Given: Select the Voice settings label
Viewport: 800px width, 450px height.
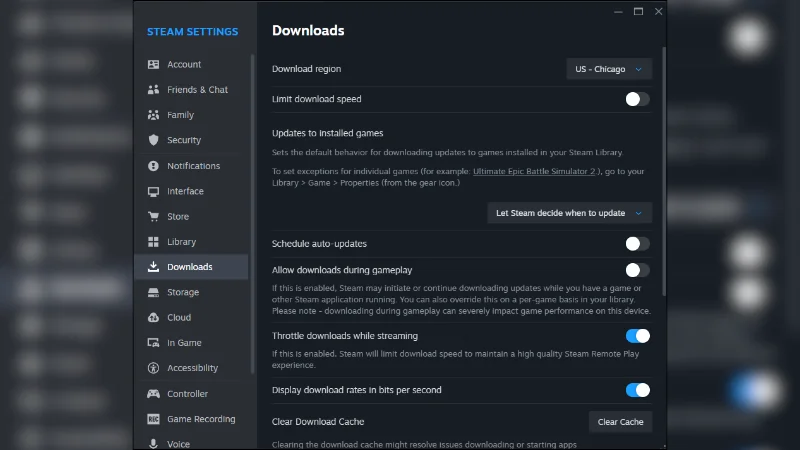Looking at the screenshot, I should pyautogui.click(x=179, y=444).
